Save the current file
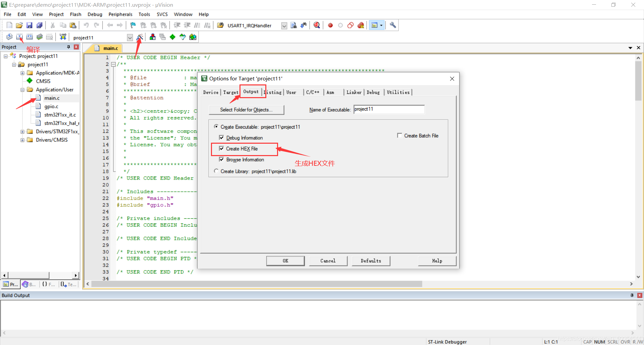644x345 pixels. point(30,25)
